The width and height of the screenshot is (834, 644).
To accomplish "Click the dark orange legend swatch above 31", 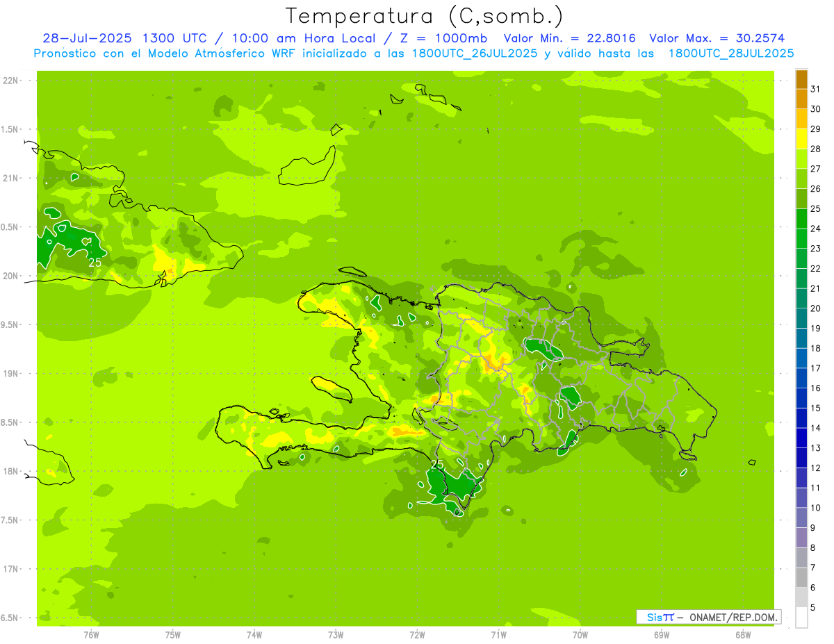I will tap(801, 79).
